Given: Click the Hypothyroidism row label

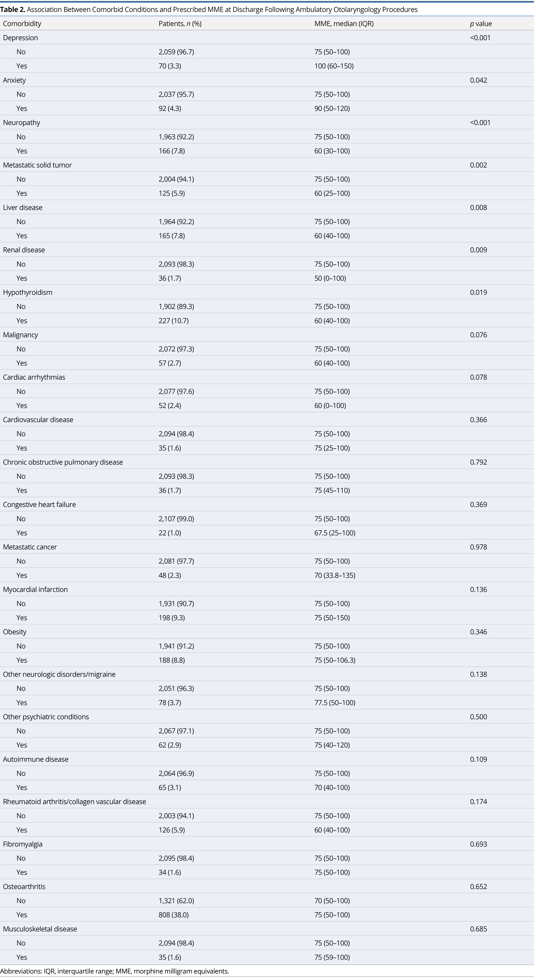Looking at the screenshot, I should (27, 292).
